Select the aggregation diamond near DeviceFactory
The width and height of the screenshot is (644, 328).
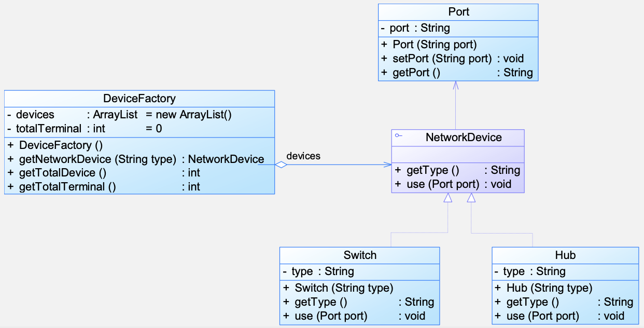(281, 165)
